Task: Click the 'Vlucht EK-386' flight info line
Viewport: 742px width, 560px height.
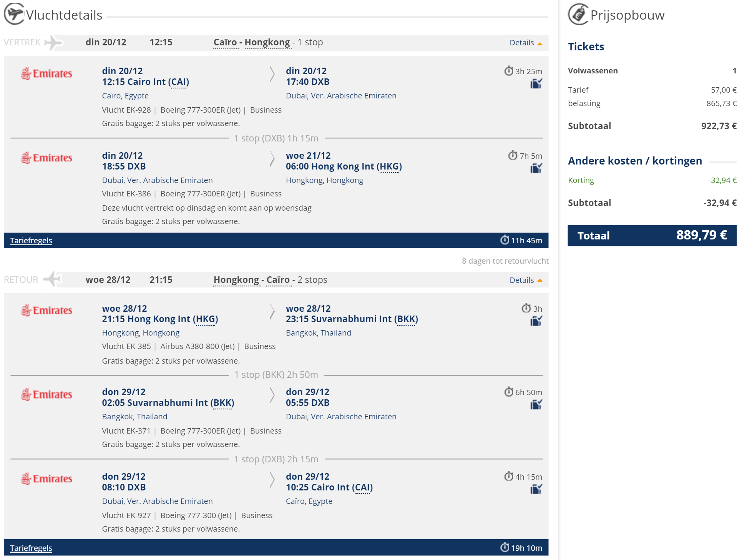Action: click(x=192, y=194)
